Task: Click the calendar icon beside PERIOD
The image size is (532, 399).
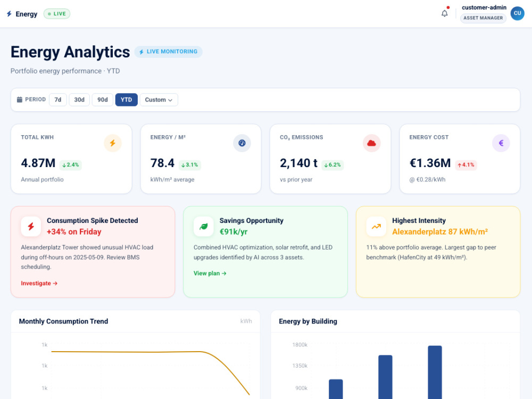Action: tap(20, 99)
